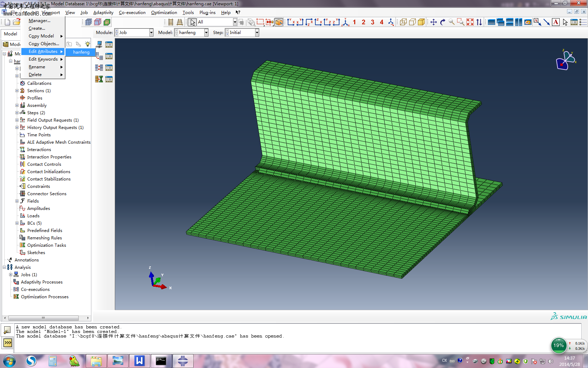Click the lightbulb hint icon in model tree
This screenshot has height=368, width=588.
[87, 44]
